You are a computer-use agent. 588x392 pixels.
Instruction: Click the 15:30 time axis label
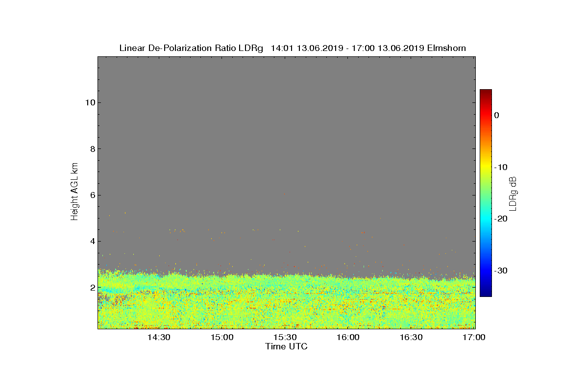coord(285,338)
